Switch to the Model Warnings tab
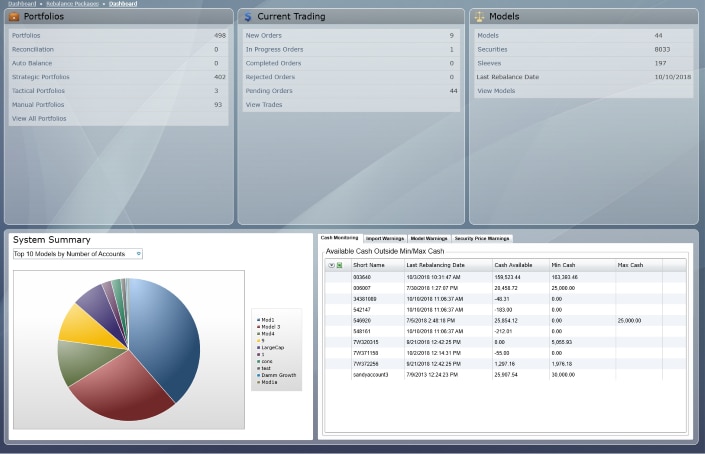Image resolution: width=705 pixels, height=454 pixels. (429, 238)
